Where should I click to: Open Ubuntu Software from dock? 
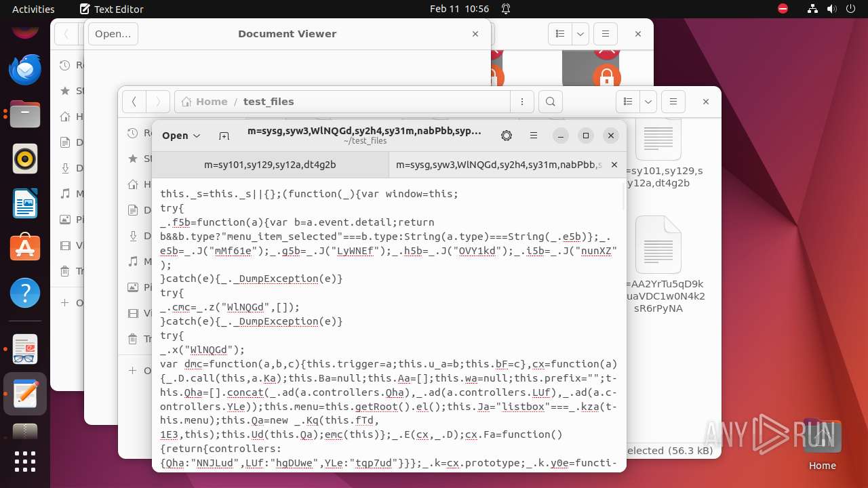[25, 249]
